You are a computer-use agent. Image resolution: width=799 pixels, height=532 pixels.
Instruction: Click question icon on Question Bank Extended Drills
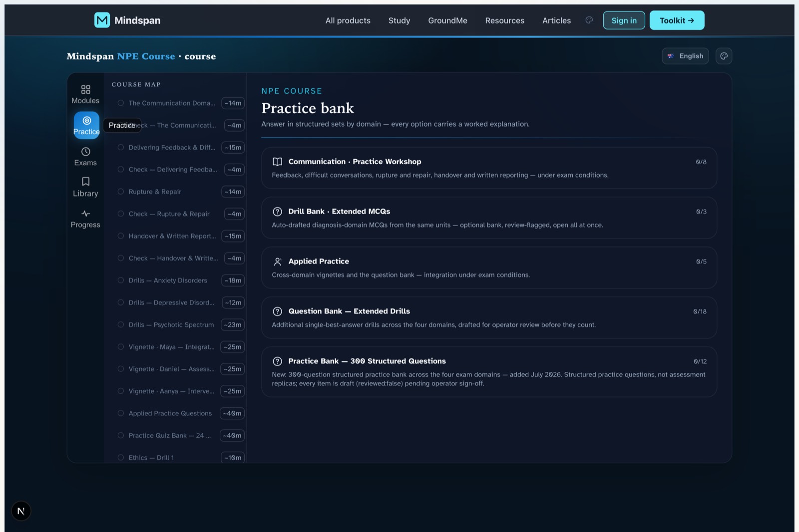point(278,311)
